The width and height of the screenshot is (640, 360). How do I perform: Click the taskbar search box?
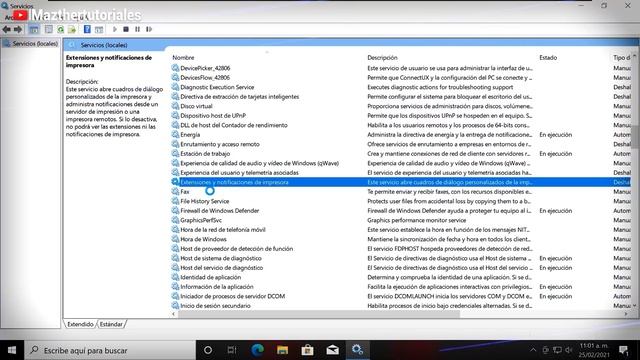click(x=110, y=350)
